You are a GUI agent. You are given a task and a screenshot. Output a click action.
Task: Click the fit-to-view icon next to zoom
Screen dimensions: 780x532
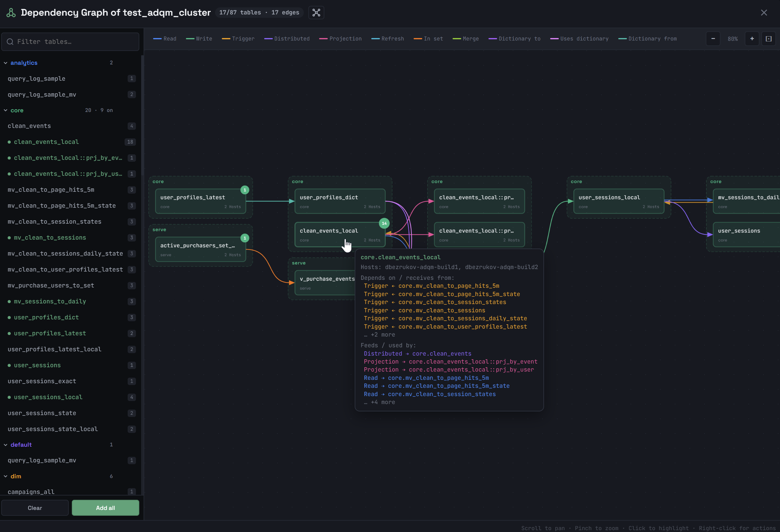click(x=768, y=39)
